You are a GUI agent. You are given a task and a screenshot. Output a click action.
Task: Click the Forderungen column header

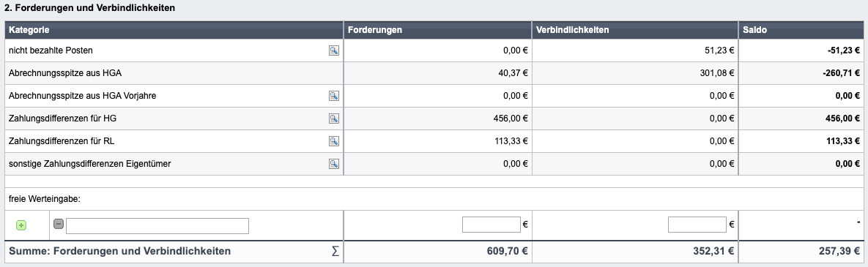pos(375,30)
